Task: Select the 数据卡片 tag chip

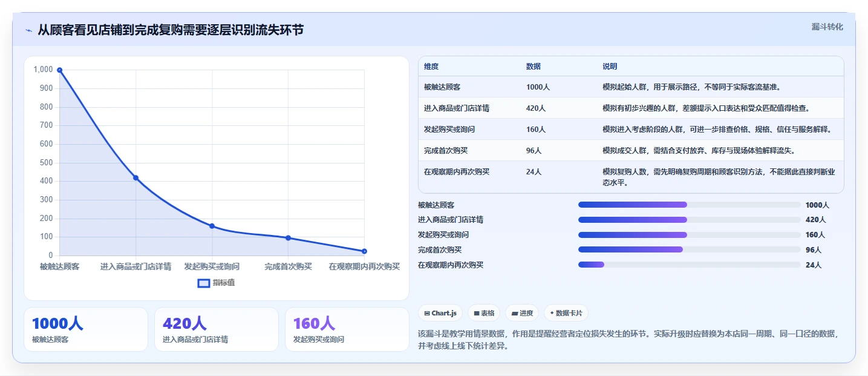Action: click(x=566, y=313)
